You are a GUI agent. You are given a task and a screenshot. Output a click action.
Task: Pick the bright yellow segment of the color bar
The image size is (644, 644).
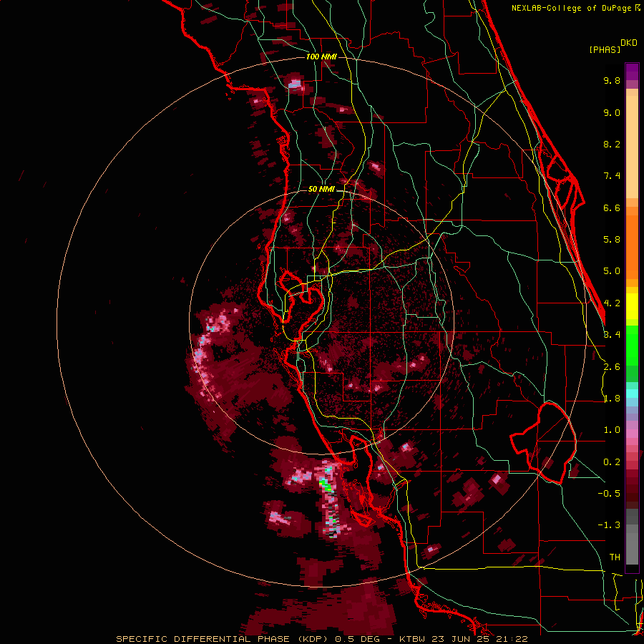click(632, 306)
